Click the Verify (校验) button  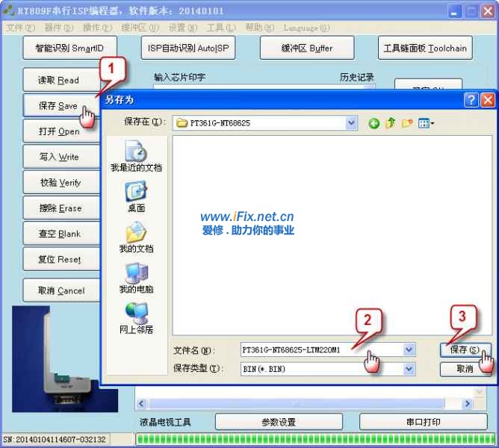tap(60, 183)
